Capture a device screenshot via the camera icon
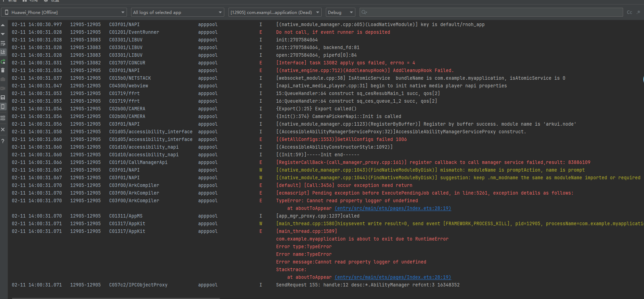This screenshot has height=299, width=644. (x=3, y=79)
